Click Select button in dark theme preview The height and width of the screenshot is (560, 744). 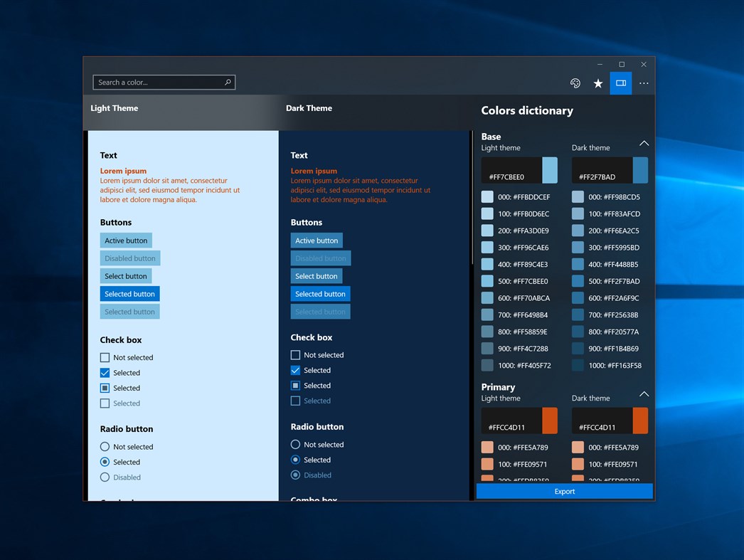[317, 276]
